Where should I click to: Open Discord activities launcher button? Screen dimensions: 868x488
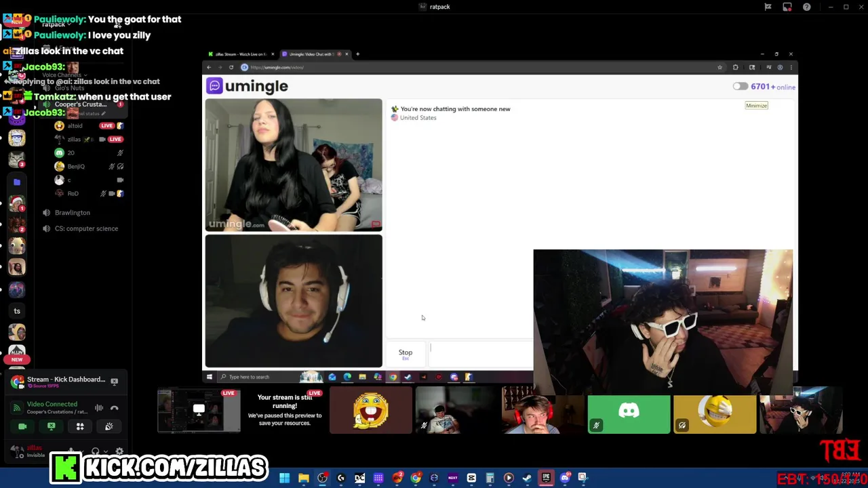[80, 426]
